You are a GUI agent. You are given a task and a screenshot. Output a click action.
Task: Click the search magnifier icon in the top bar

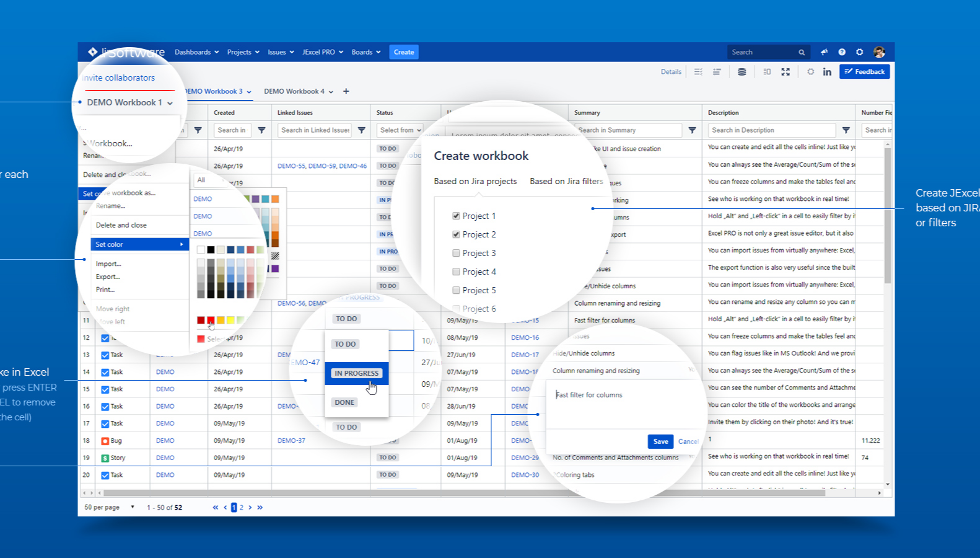(x=802, y=53)
